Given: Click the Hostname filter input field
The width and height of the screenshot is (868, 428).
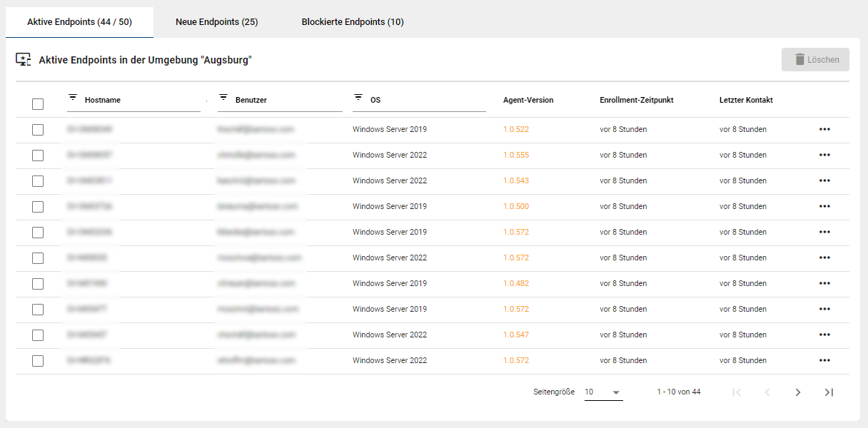Looking at the screenshot, I should [x=139, y=101].
